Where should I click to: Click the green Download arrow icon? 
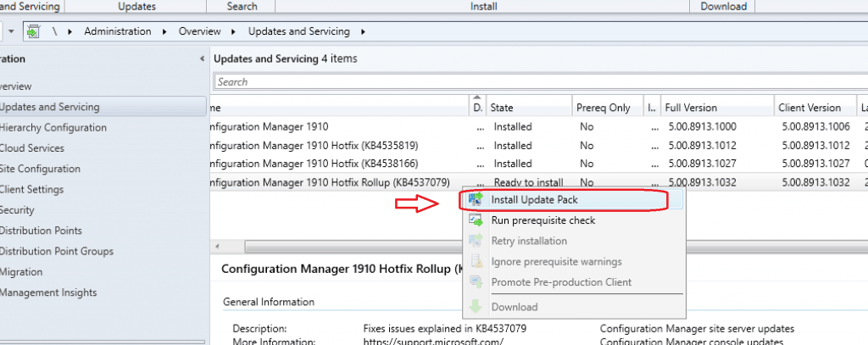click(476, 307)
